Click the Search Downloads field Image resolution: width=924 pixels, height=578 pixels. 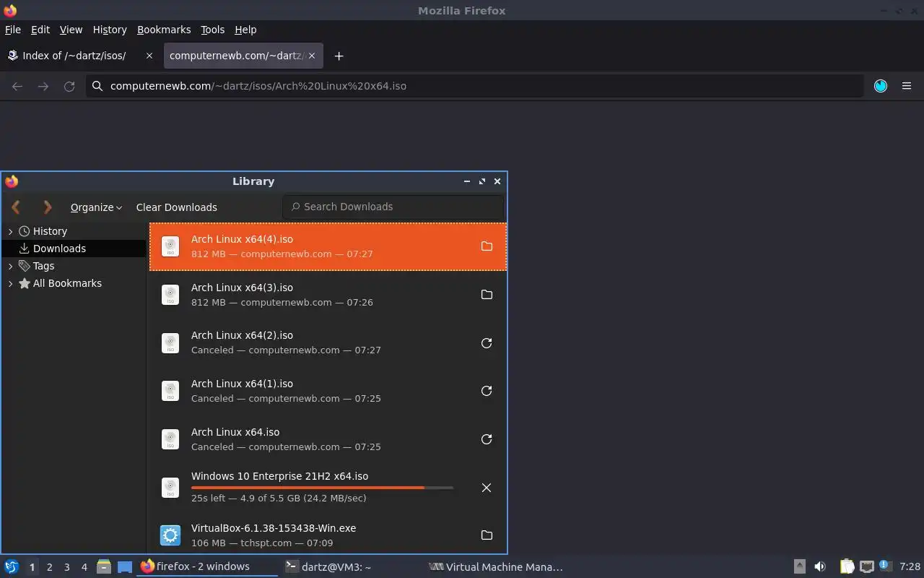pyautogui.click(x=393, y=207)
